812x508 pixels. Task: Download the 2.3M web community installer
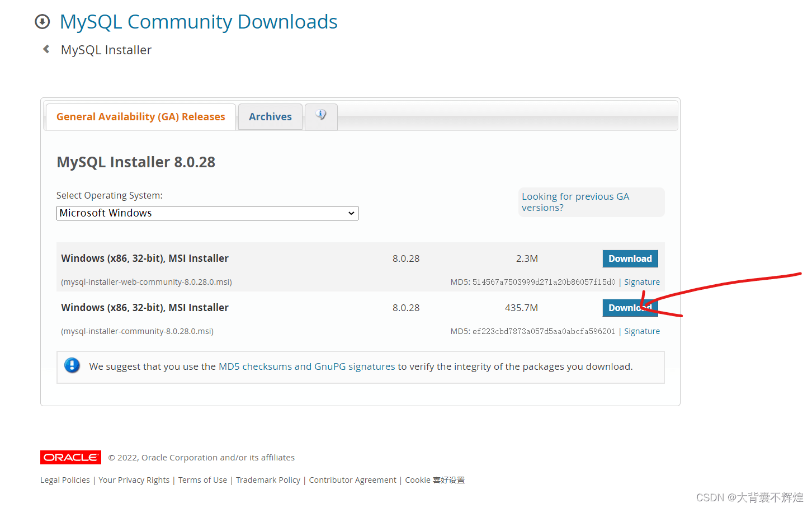630,258
